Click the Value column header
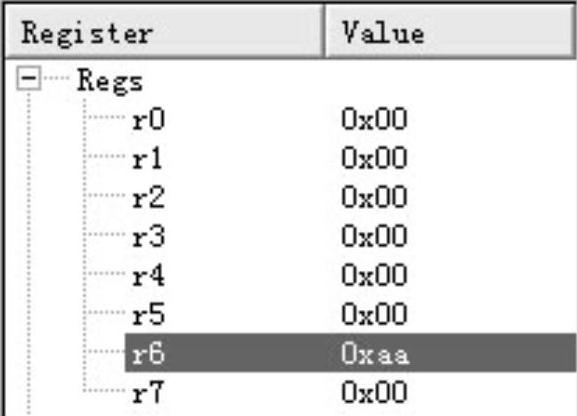Image resolution: width=577 pixels, height=416 pixels. [450, 32]
